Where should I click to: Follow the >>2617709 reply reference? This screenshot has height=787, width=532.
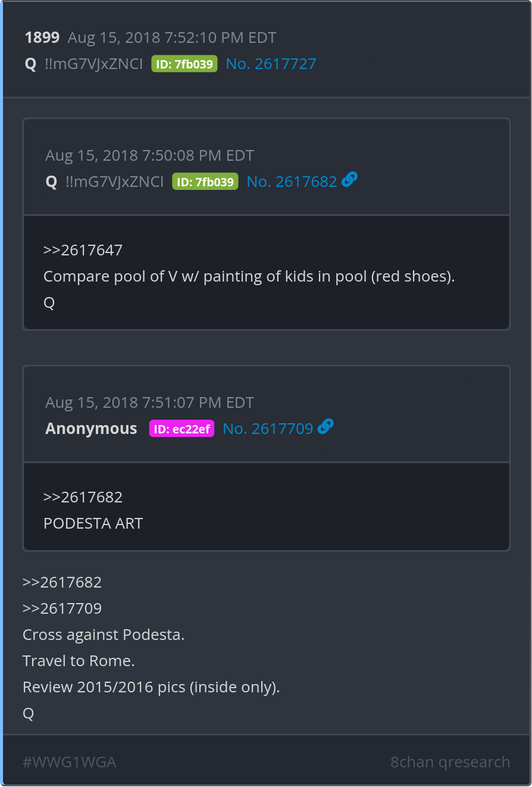62,608
